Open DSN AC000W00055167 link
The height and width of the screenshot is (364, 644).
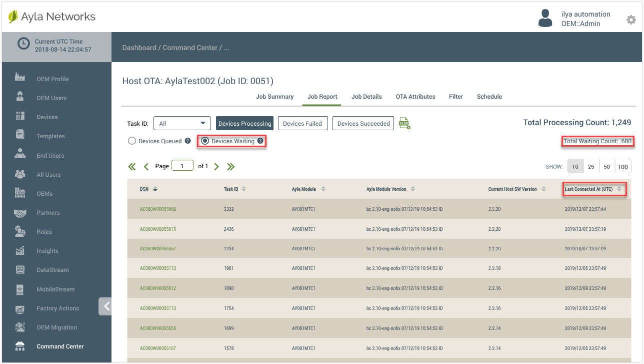click(158, 348)
